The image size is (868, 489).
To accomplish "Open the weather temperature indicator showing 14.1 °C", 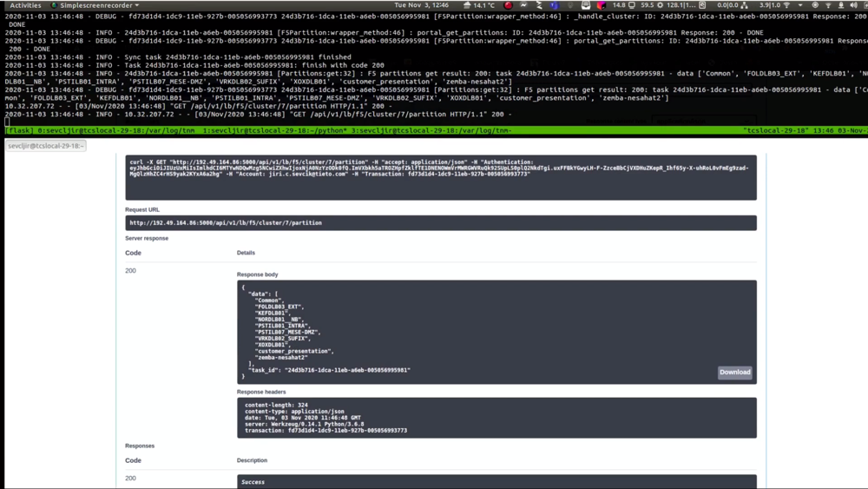I will coord(479,5).
